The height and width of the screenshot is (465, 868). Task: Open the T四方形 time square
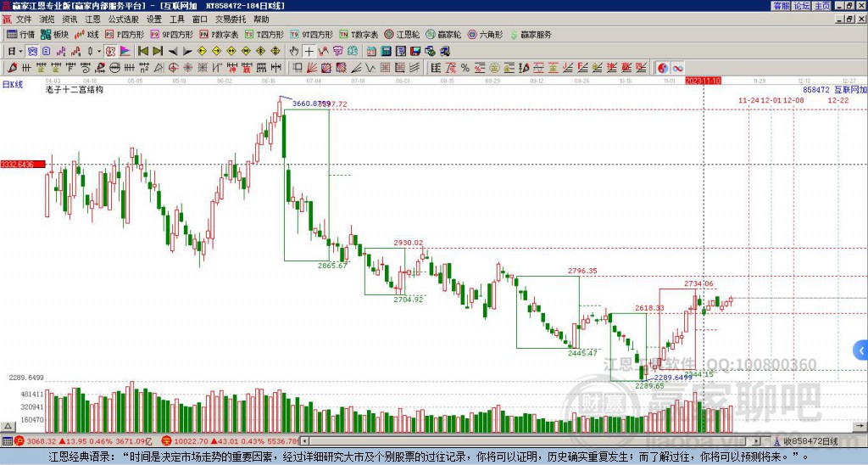(264, 34)
